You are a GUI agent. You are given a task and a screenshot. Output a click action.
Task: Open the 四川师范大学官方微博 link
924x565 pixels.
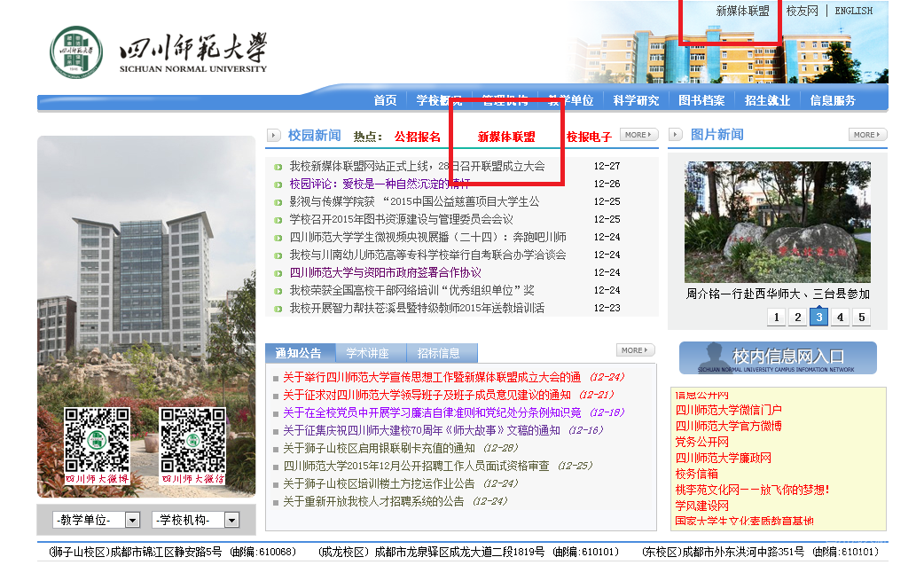[x=728, y=426]
